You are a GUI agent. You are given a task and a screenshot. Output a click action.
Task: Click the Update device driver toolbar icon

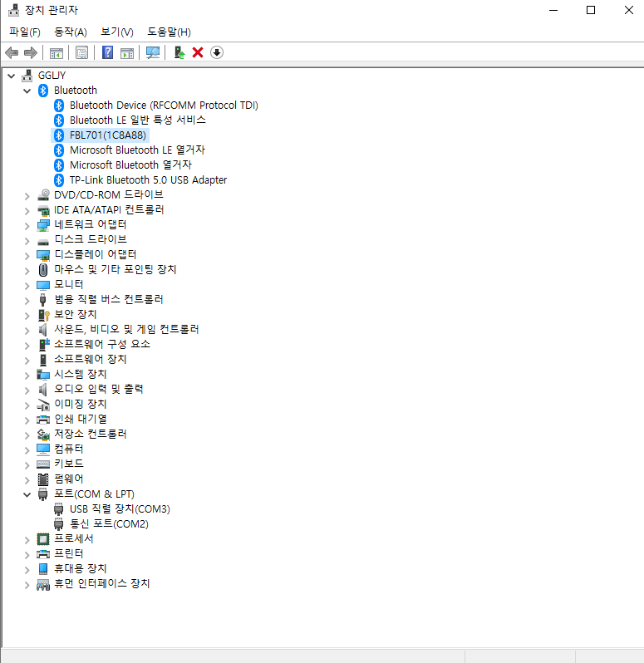[x=179, y=52]
